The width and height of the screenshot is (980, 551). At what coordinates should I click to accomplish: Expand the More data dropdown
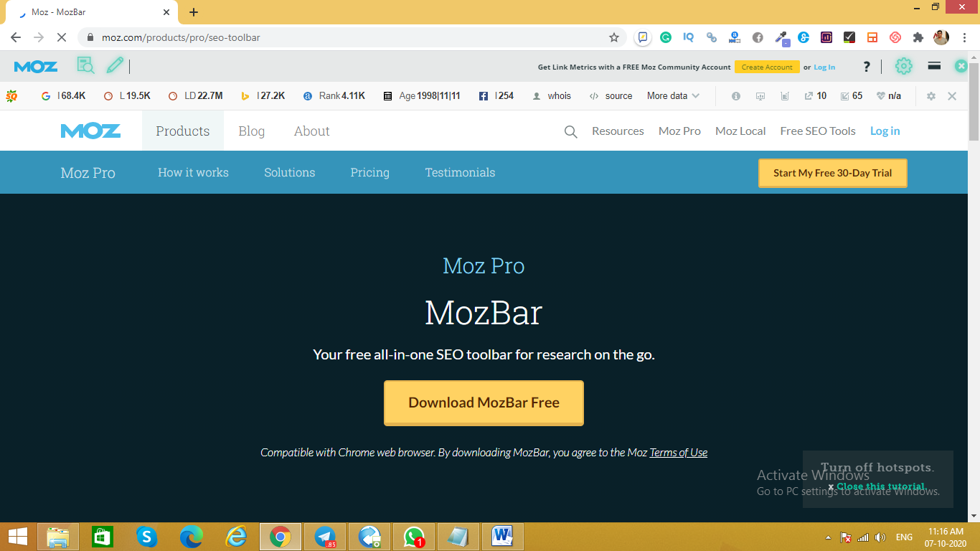tap(673, 95)
